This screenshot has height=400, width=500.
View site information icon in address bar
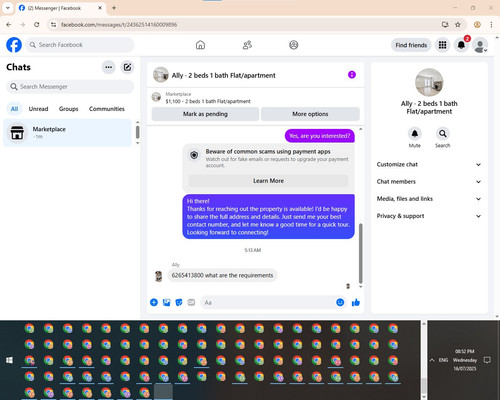point(53,25)
